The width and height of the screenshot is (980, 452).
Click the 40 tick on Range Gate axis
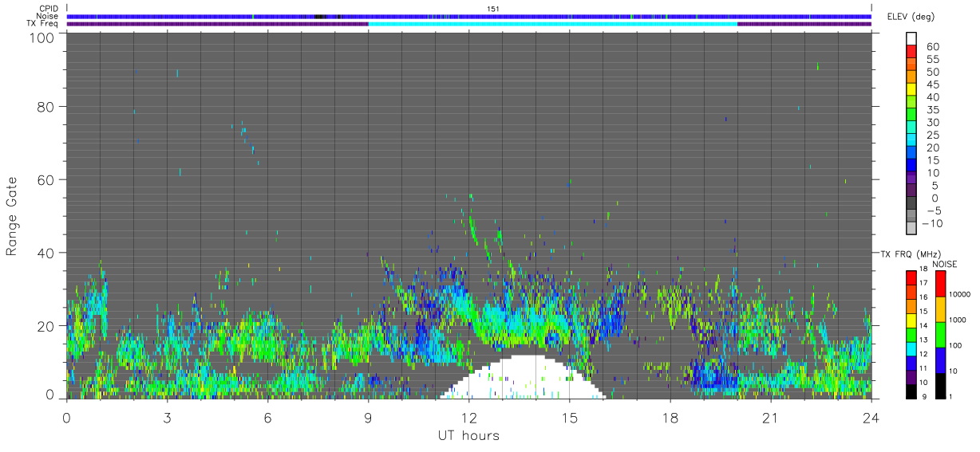(46, 253)
